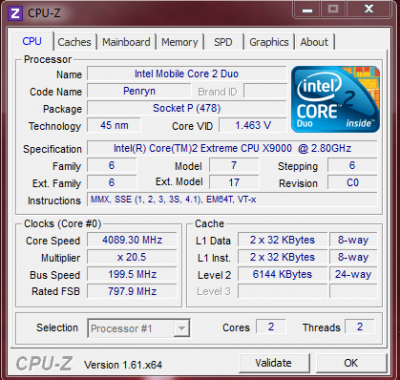This screenshot has width=400, height=380.
Task: Click the Rated FSB value '797.9 MHz'
Action: point(132,291)
